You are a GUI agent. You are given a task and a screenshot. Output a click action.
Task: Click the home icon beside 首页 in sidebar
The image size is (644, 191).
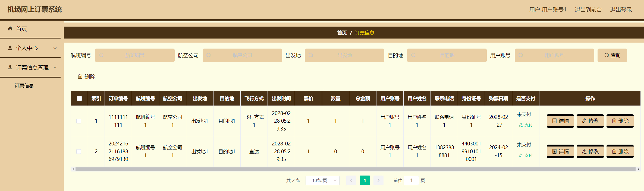10,28
